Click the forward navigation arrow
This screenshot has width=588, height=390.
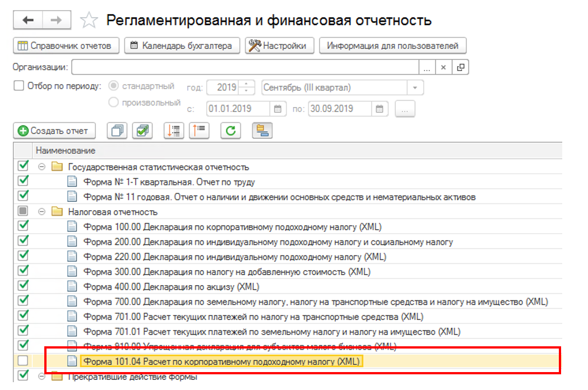click(x=57, y=21)
